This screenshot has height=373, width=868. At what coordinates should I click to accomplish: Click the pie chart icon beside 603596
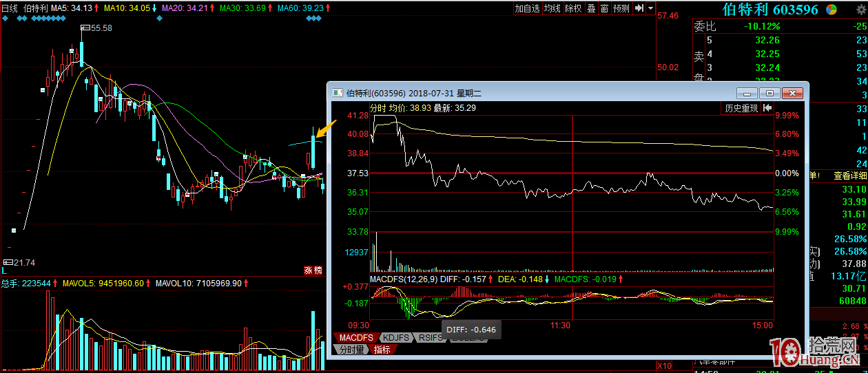831,10
